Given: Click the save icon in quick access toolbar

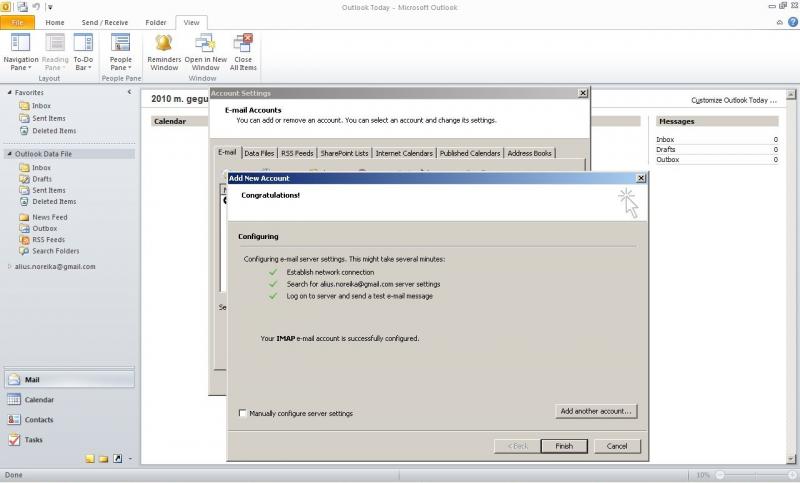Looking at the screenshot, I should click(x=22, y=7).
